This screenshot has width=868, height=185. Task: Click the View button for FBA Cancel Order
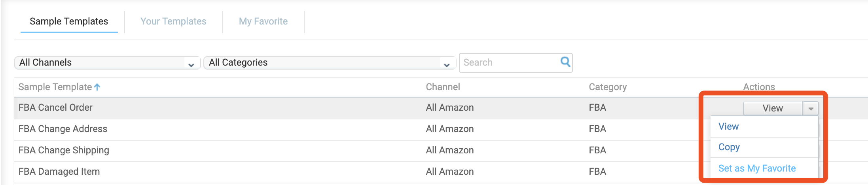click(773, 108)
